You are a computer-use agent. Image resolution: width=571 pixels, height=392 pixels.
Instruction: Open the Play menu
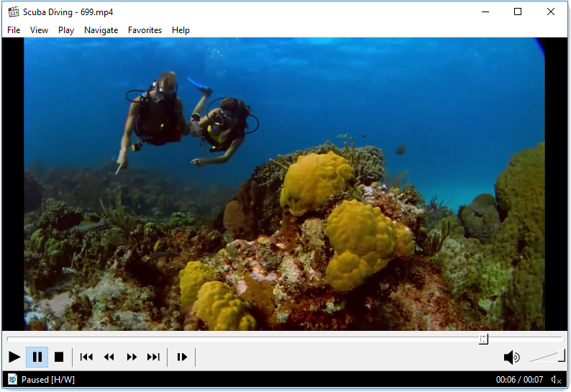pos(66,30)
